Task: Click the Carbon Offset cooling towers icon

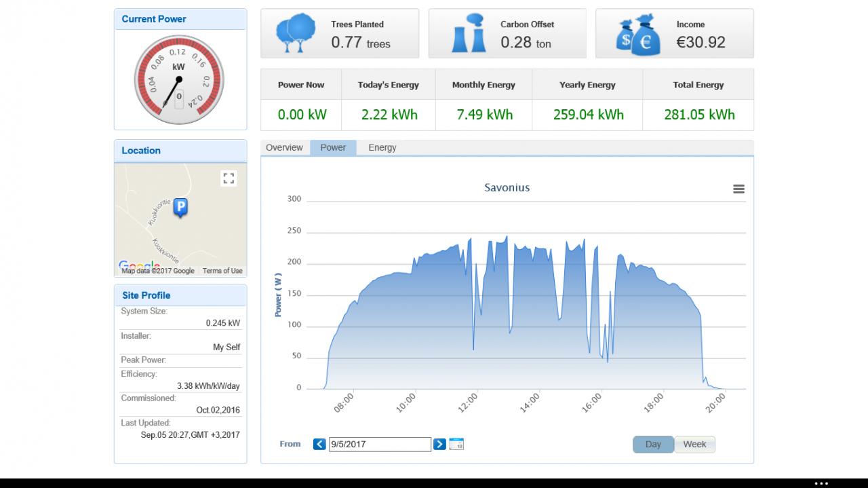Action: coord(469,34)
